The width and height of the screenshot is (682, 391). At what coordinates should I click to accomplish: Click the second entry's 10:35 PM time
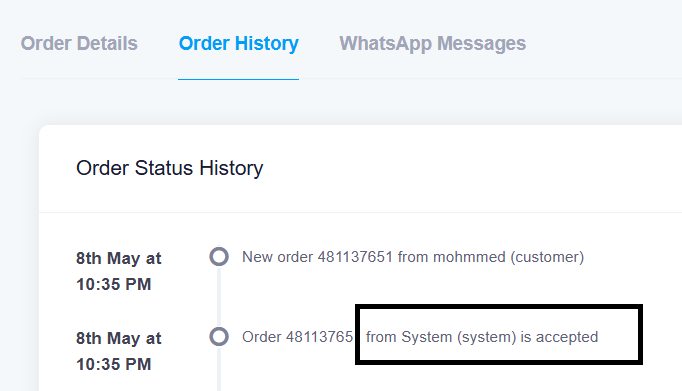114,364
